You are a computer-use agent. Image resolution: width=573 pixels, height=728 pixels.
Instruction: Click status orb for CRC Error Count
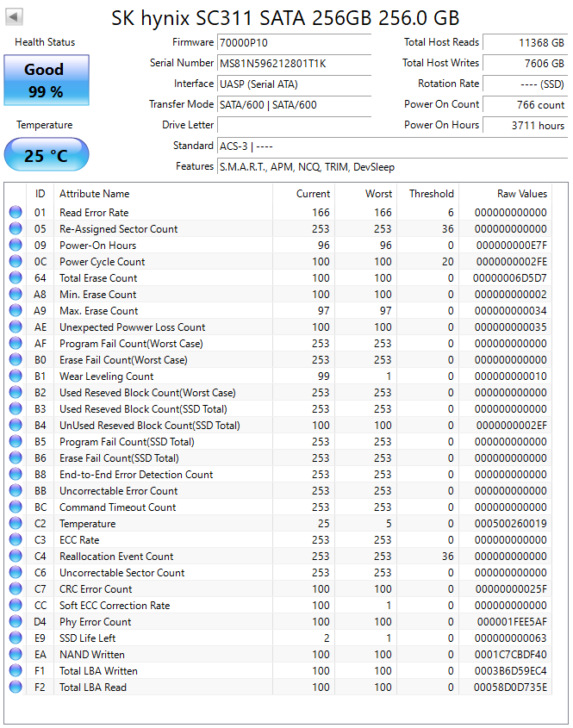[x=16, y=588]
